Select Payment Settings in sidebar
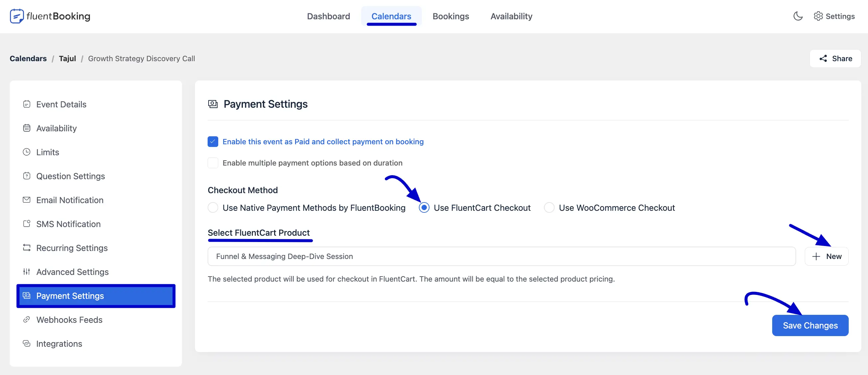This screenshot has height=375, width=868. [96, 296]
